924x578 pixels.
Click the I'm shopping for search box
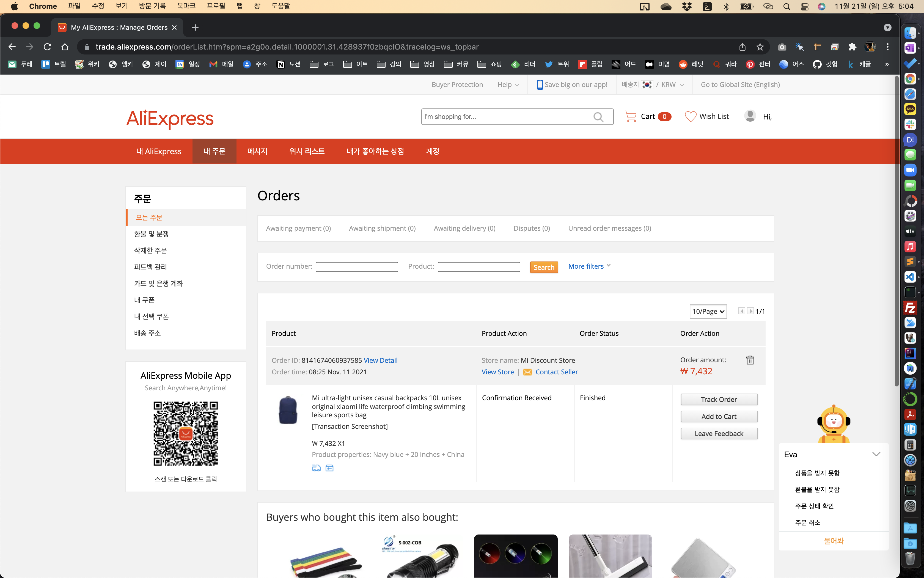tap(503, 117)
